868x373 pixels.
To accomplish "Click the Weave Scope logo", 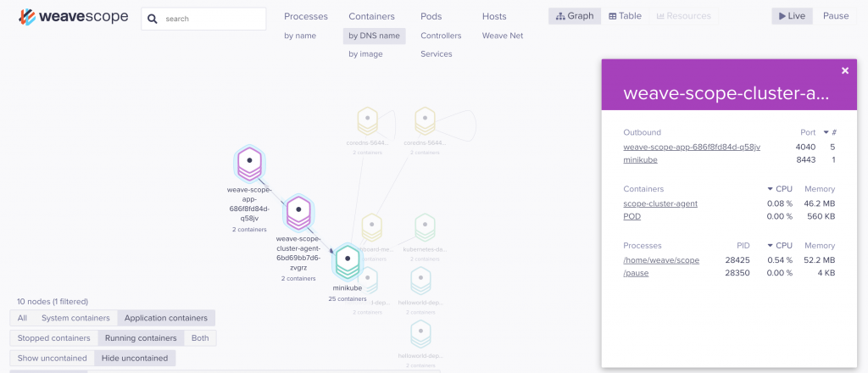I will pyautogui.click(x=73, y=17).
